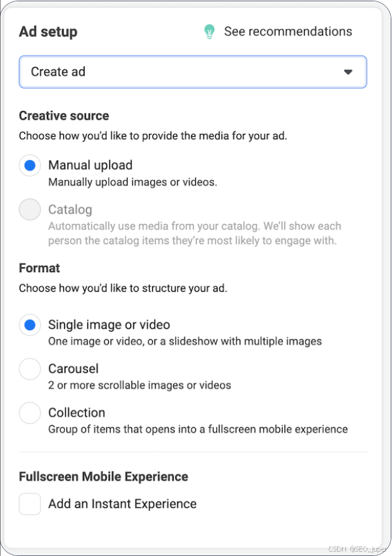Image resolution: width=392 pixels, height=556 pixels.
Task: Expand the Create ad dropdown arrow
Action: point(348,72)
